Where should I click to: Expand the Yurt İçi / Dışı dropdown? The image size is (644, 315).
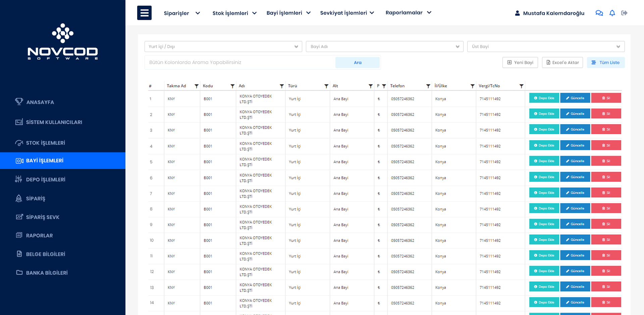coord(223,47)
